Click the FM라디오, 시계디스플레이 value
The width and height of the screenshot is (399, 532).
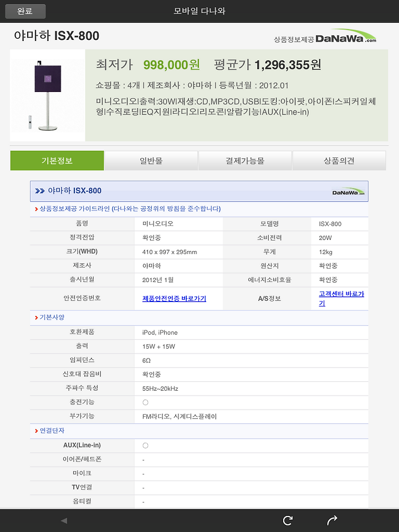[x=180, y=416]
